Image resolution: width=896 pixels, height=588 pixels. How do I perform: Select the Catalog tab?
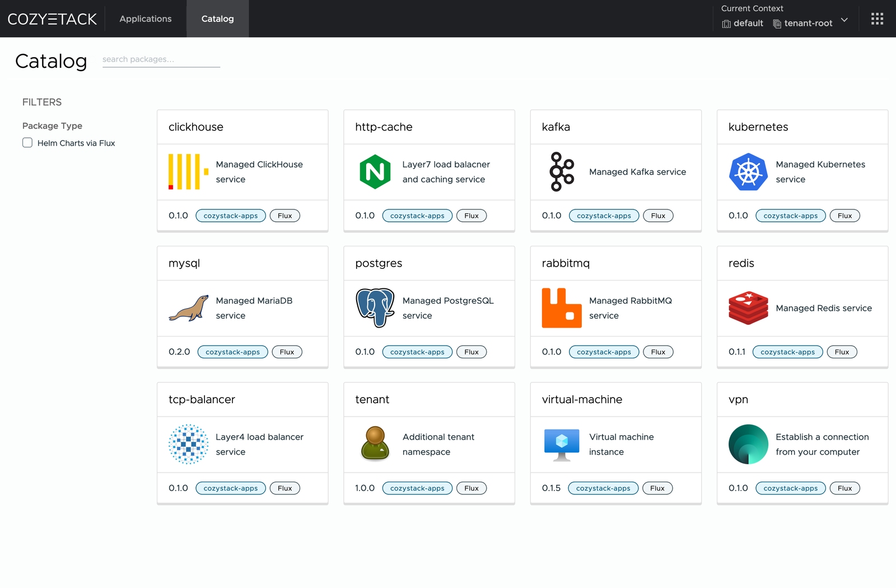pyautogui.click(x=217, y=19)
